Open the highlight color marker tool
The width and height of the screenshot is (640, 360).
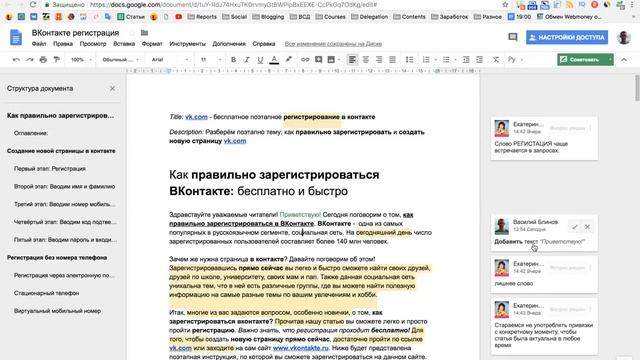coord(289,60)
